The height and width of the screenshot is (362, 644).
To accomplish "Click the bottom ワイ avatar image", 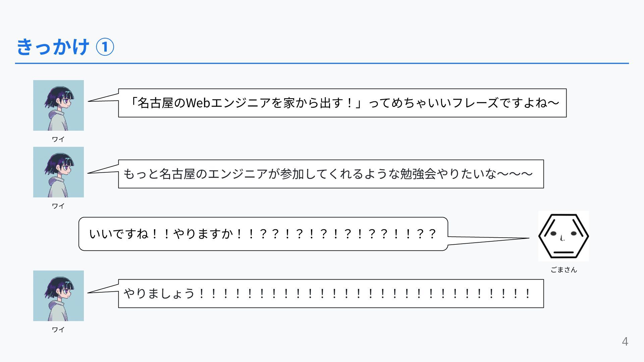I will [58, 296].
